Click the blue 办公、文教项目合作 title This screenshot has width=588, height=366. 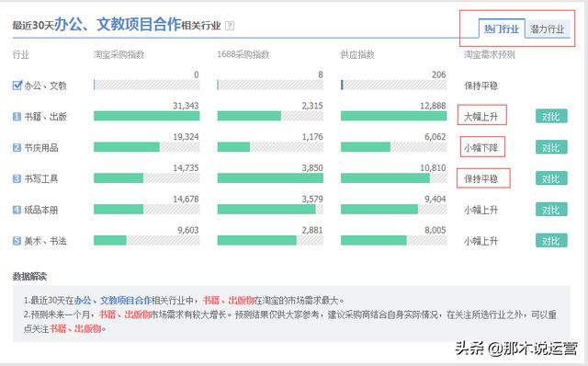pyautogui.click(x=119, y=25)
